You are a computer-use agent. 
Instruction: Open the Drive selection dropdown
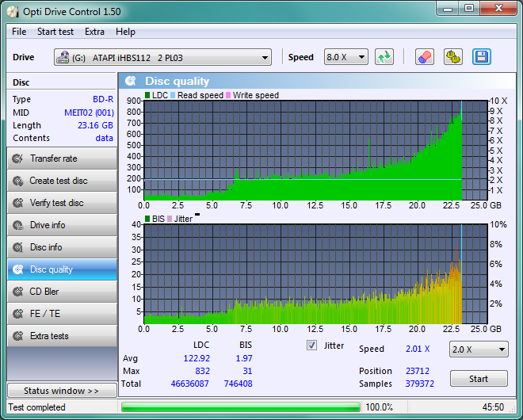162,57
